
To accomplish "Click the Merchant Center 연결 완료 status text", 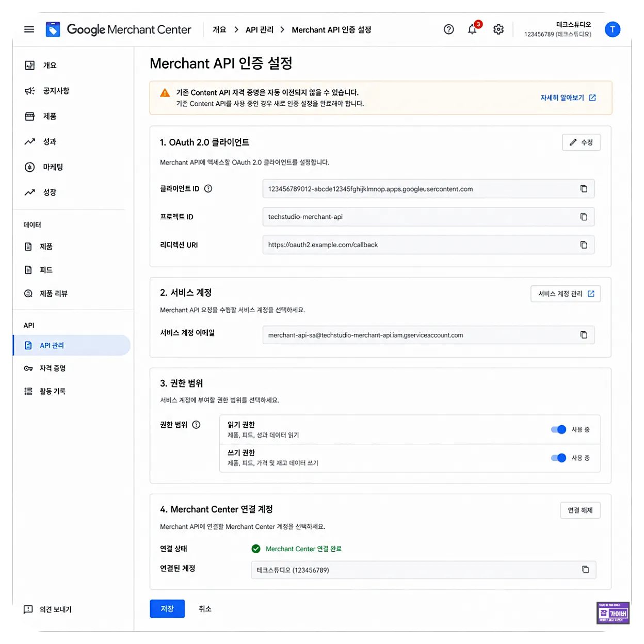I will tap(303, 549).
